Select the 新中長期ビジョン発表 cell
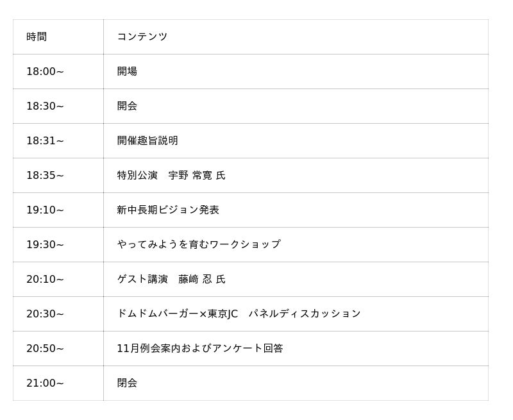The width and height of the screenshot is (513, 420). [x=168, y=210]
